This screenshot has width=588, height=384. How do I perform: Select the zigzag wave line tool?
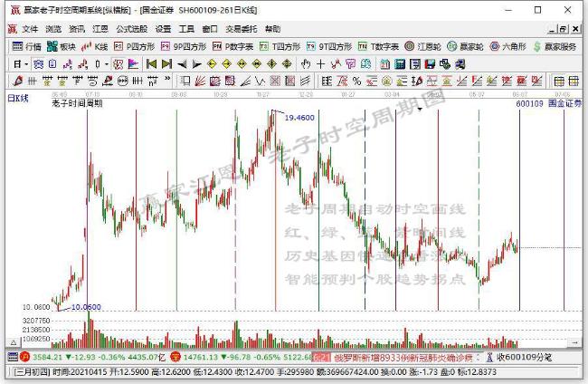260,81
